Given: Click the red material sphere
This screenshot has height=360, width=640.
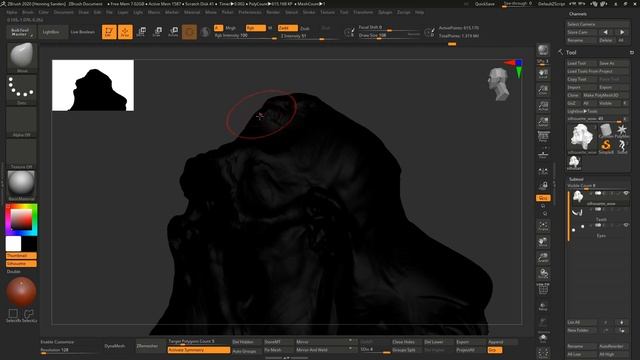Looking at the screenshot, I should (x=21, y=292).
